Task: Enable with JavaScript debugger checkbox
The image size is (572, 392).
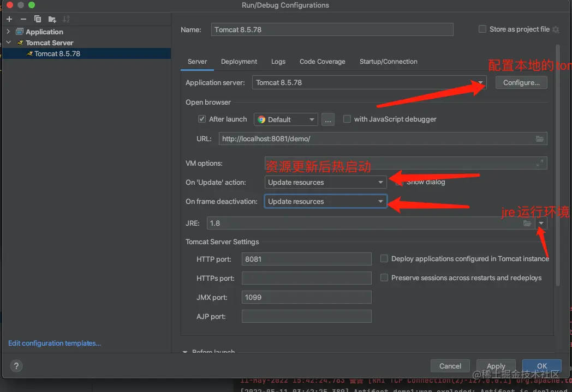Action: pos(347,119)
